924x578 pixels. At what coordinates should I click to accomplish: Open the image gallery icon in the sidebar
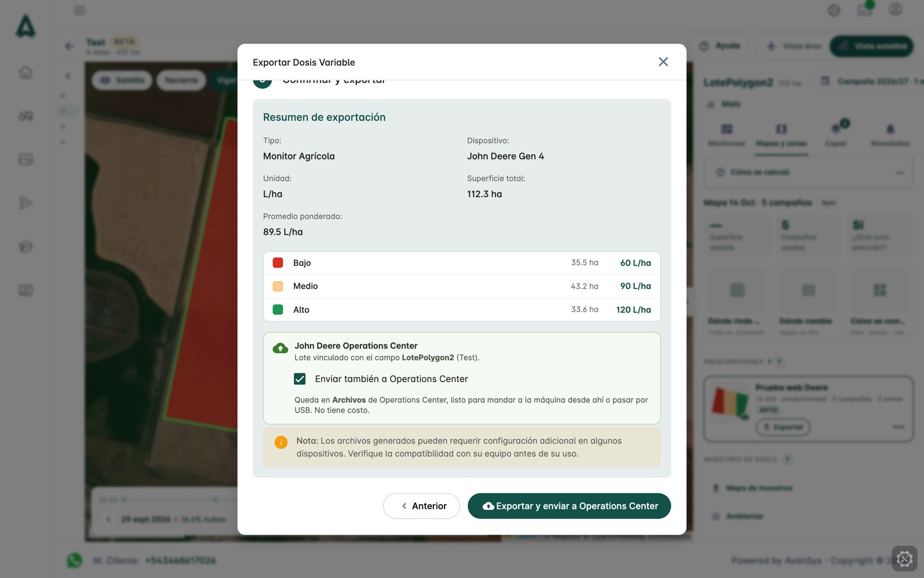pyautogui.click(x=25, y=159)
